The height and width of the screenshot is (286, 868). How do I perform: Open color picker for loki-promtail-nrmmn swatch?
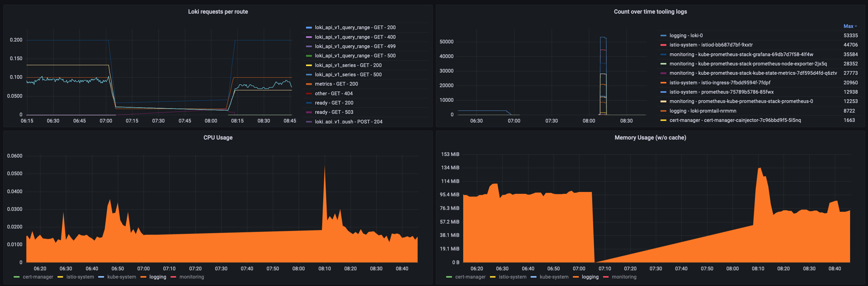point(663,111)
